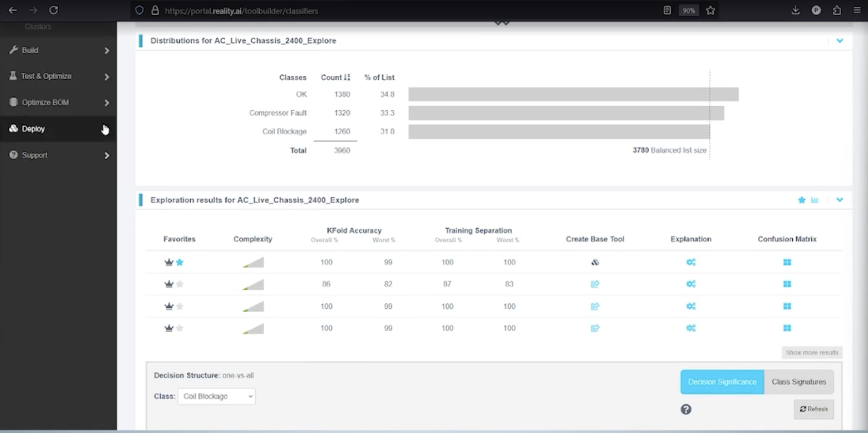Click the Refresh button
Screen dimensions: 868x433
(814, 409)
